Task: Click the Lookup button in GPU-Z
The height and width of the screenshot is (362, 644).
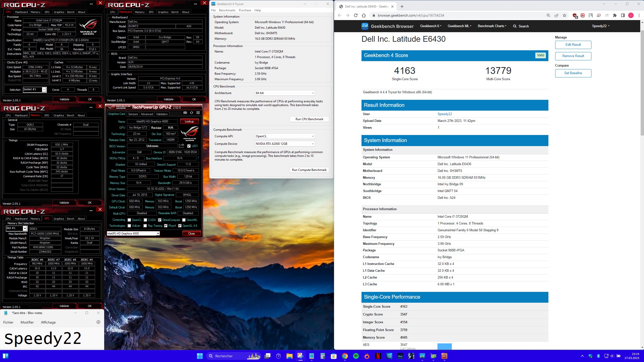Action: pyautogui.click(x=189, y=121)
